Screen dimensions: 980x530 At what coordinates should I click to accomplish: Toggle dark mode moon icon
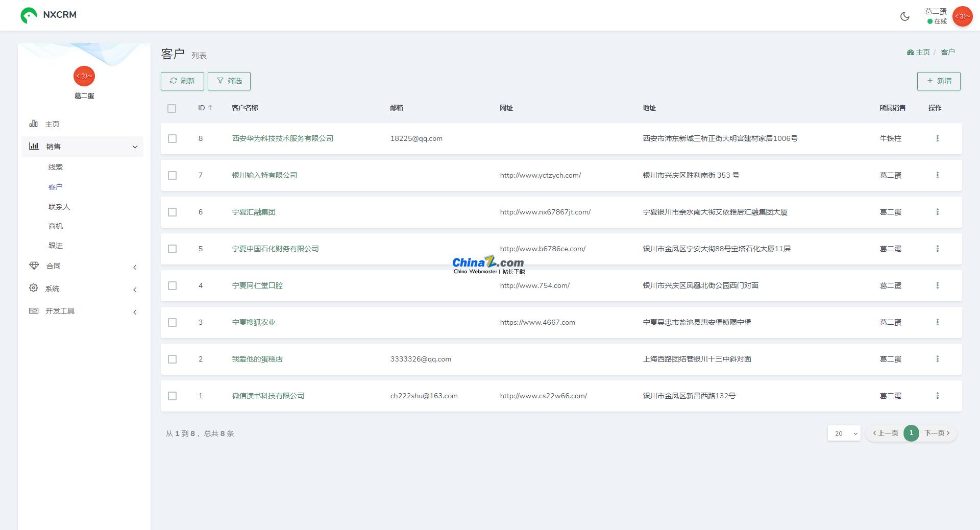(x=904, y=16)
